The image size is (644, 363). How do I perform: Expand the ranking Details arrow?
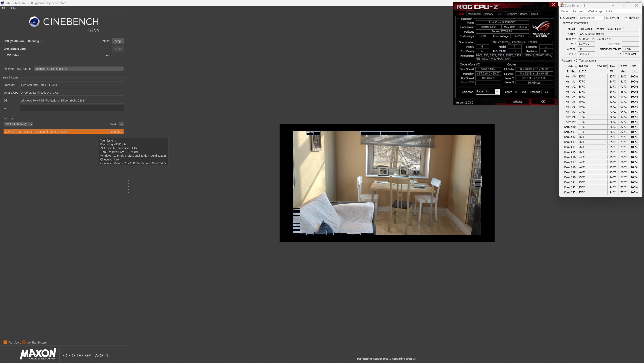tap(122, 124)
